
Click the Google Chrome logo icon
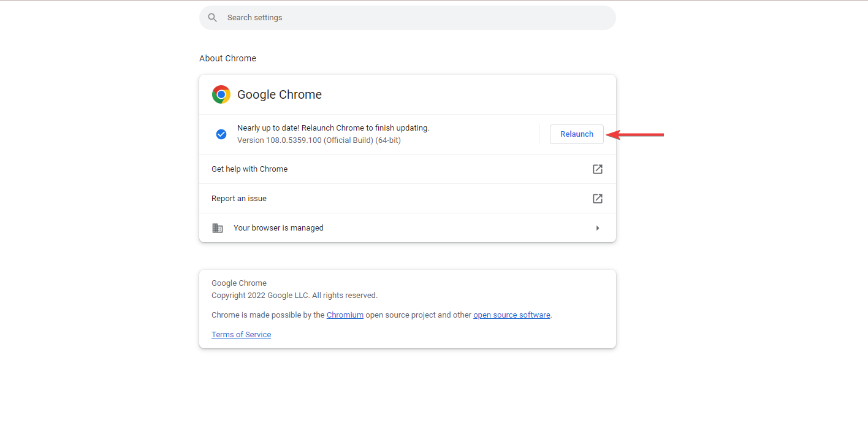point(221,94)
